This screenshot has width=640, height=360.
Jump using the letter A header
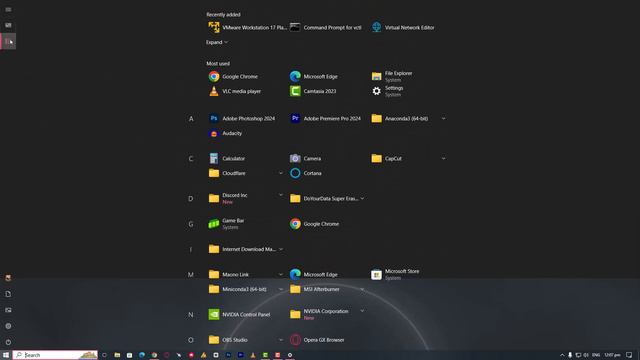191,119
